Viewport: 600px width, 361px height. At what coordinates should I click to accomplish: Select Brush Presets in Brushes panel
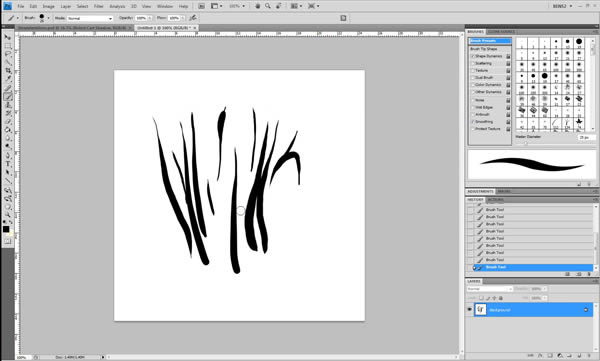tap(490, 41)
